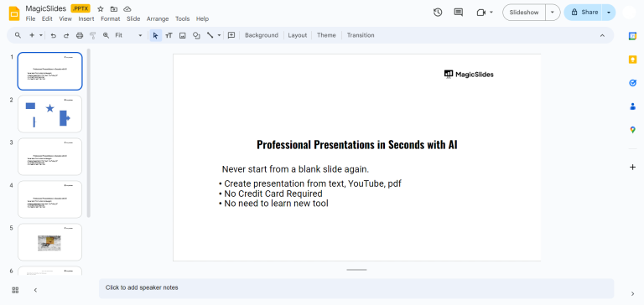
Task: Print the presentation
Action: coord(80,35)
